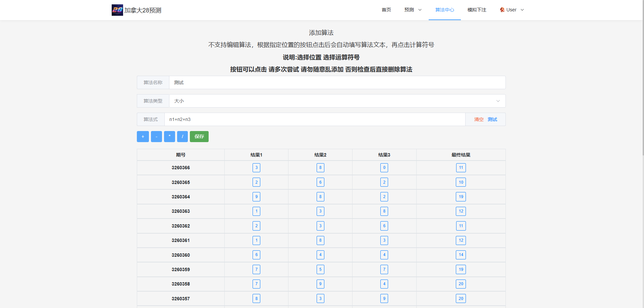Click the 最终结果 box 11 in row 3260366
This screenshot has height=308, width=644.
point(461,168)
